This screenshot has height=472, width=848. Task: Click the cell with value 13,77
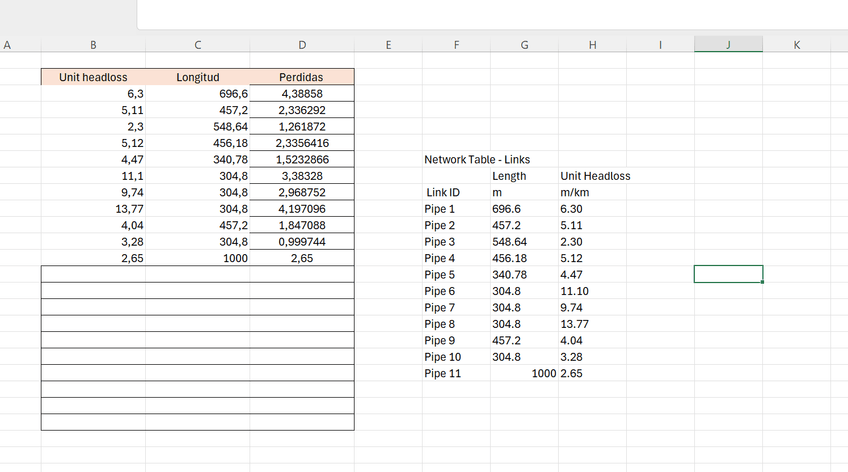pos(93,208)
